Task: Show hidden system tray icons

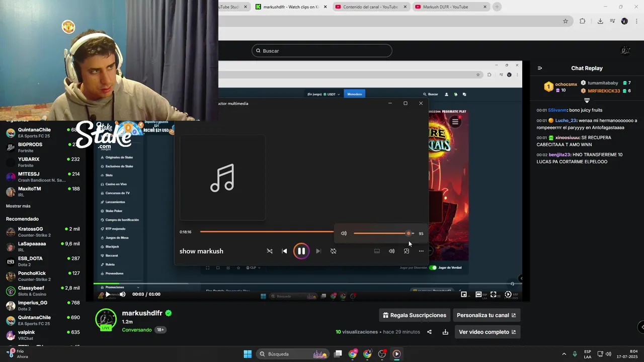Action: [x=564, y=354]
